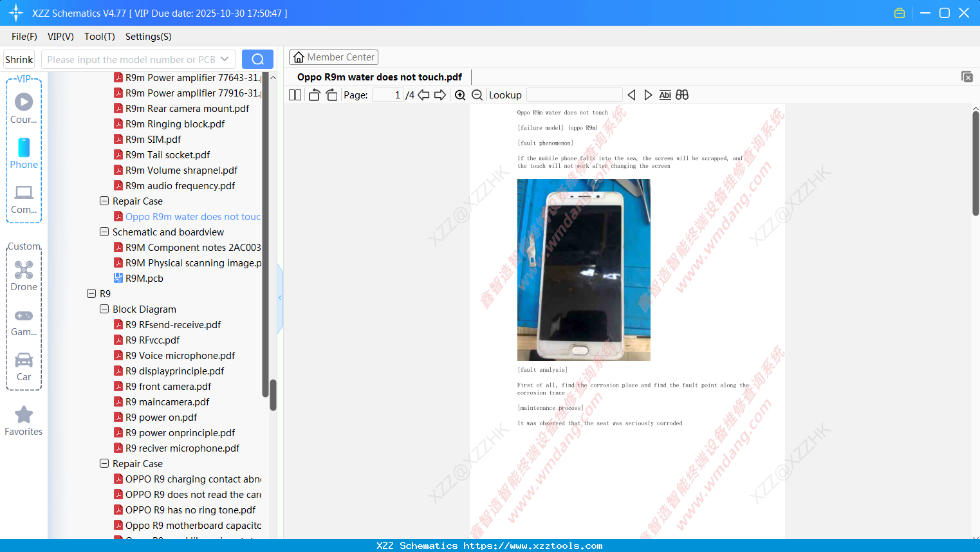Click the phone photo in the PDF
This screenshot has height=552, width=980.
584,270
